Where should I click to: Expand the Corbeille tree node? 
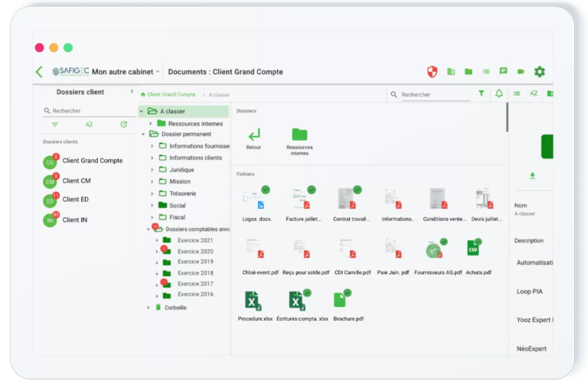pyautogui.click(x=148, y=307)
